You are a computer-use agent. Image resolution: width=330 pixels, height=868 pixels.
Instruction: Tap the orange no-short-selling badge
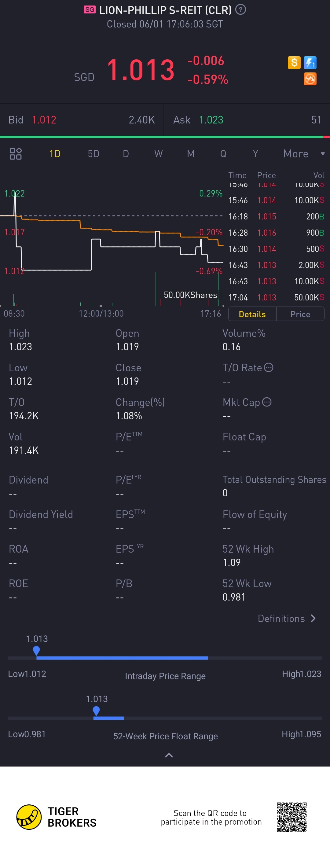pos(310,79)
